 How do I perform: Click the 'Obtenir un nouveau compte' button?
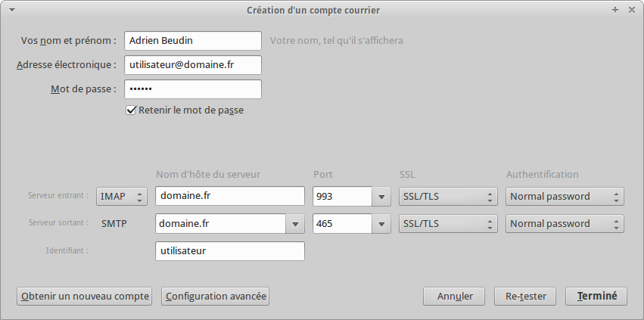(85, 297)
